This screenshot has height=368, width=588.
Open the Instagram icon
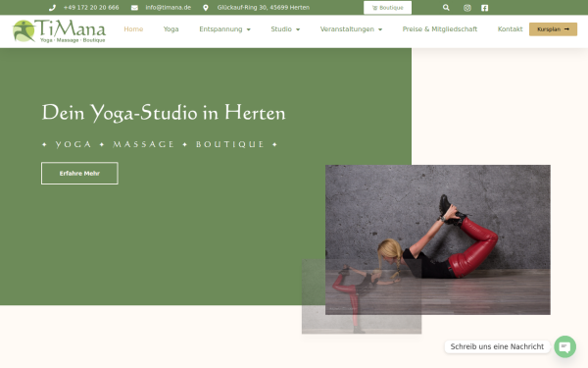point(466,8)
